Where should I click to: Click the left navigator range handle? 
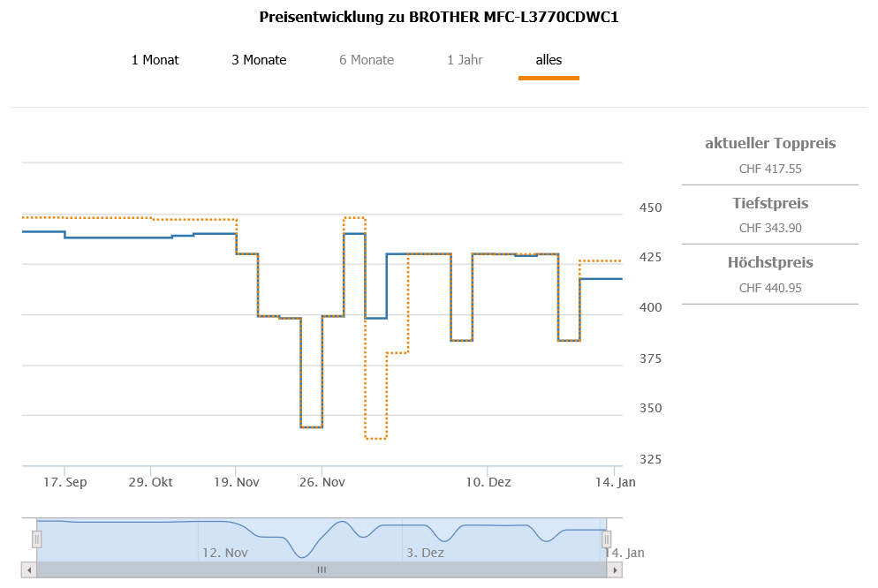(37, 539)
